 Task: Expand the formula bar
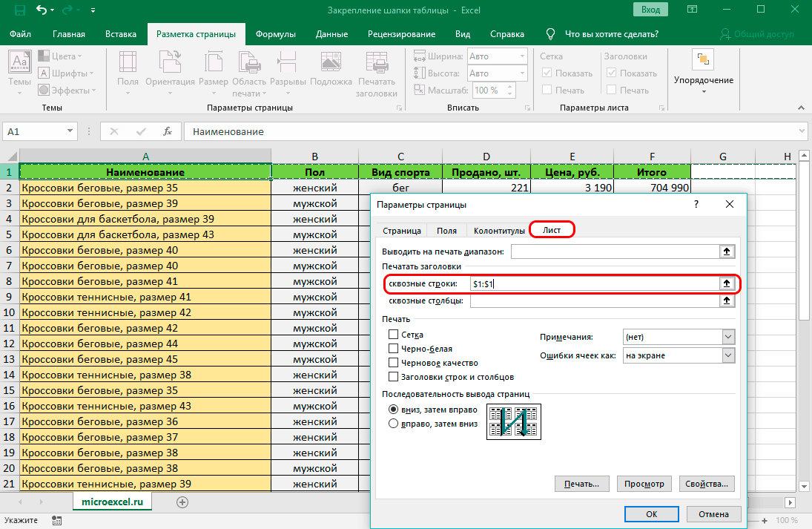tap(802, 131)
